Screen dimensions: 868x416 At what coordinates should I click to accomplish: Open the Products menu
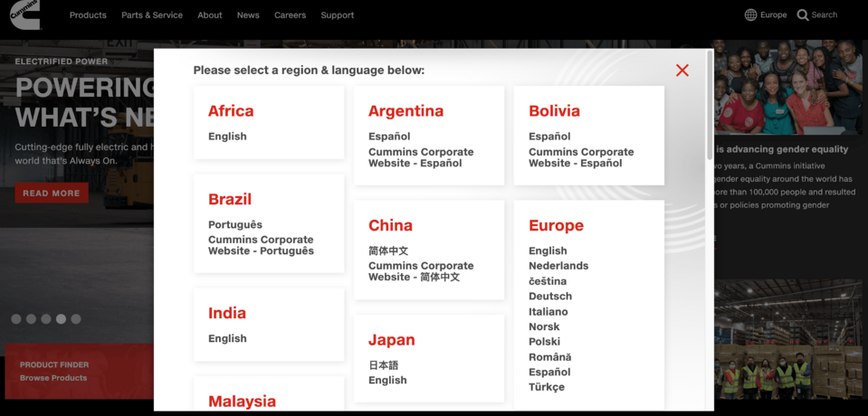pyautogui.click(x=88, y=15)
